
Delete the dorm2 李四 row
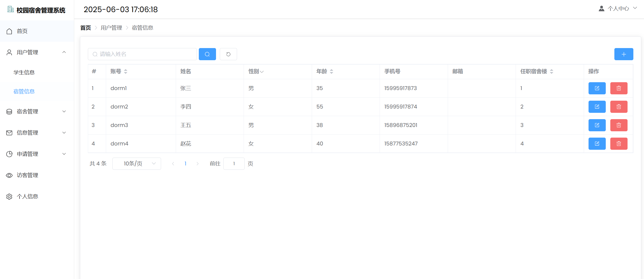(618, 107)
